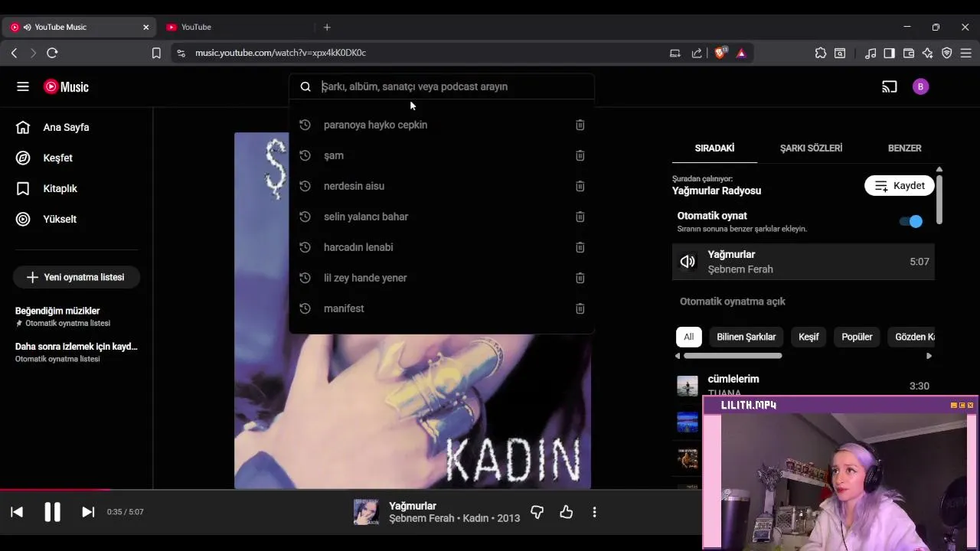Remove 'manifest' from search history
980x551 pixels.
coord(580,308)
